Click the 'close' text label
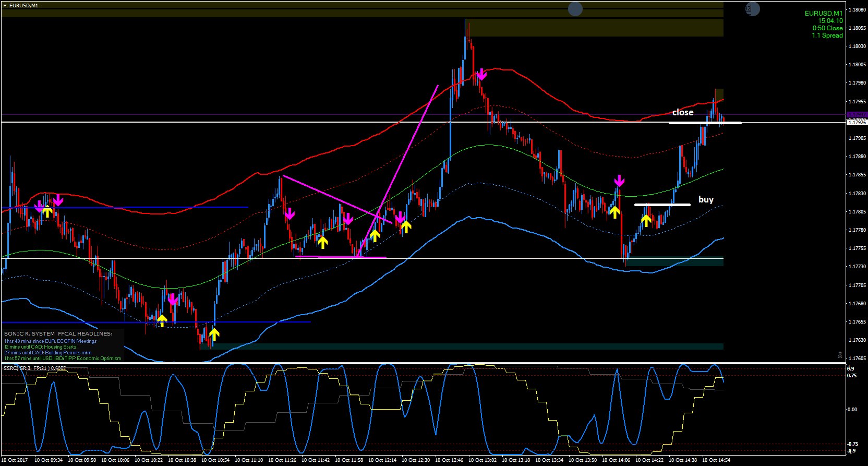 click(683, 112)
